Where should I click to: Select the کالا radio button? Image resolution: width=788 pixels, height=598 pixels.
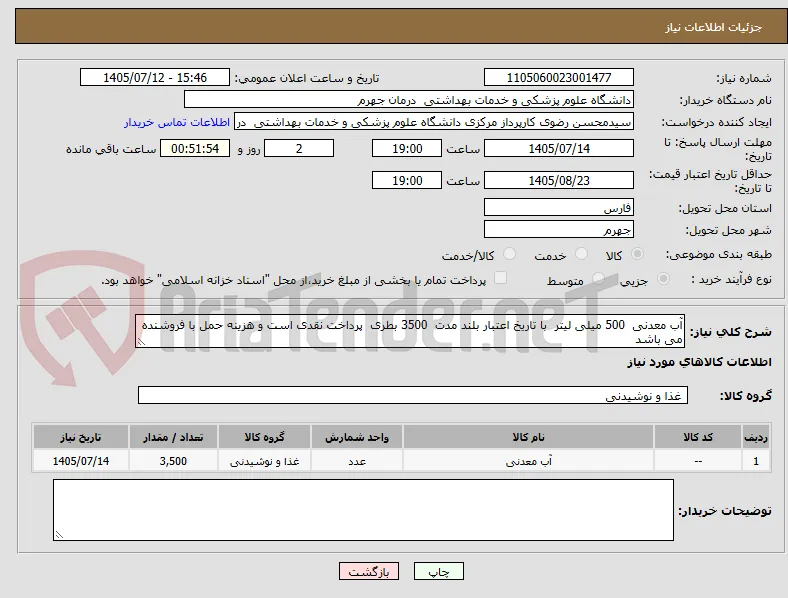(x=637, y=254)
